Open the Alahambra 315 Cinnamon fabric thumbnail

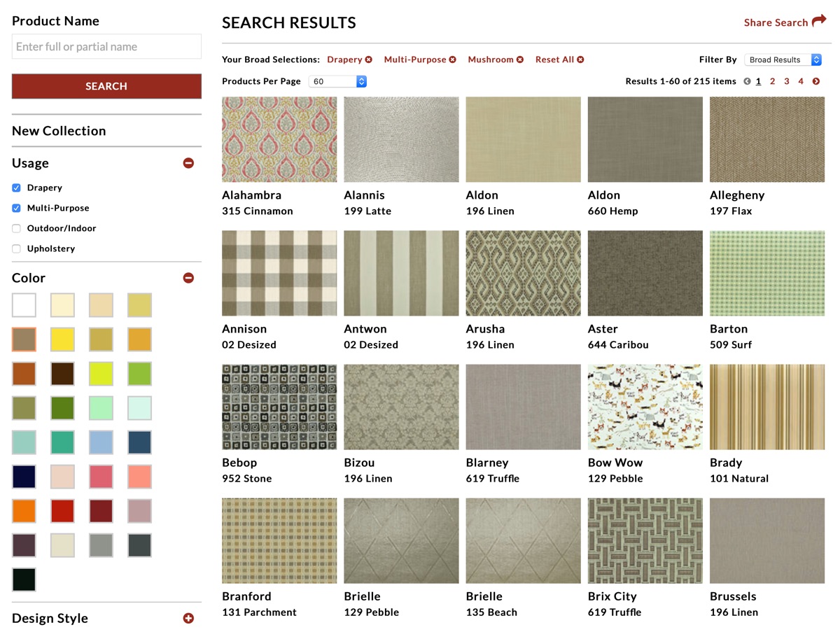point(279,140)
